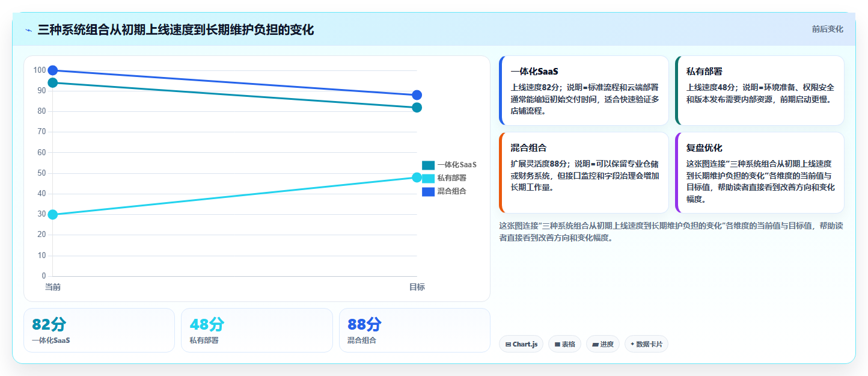This screenshot has height=376, width=868.
Task: Click the 0 y-axis tick label
Action: click(44, 276)
